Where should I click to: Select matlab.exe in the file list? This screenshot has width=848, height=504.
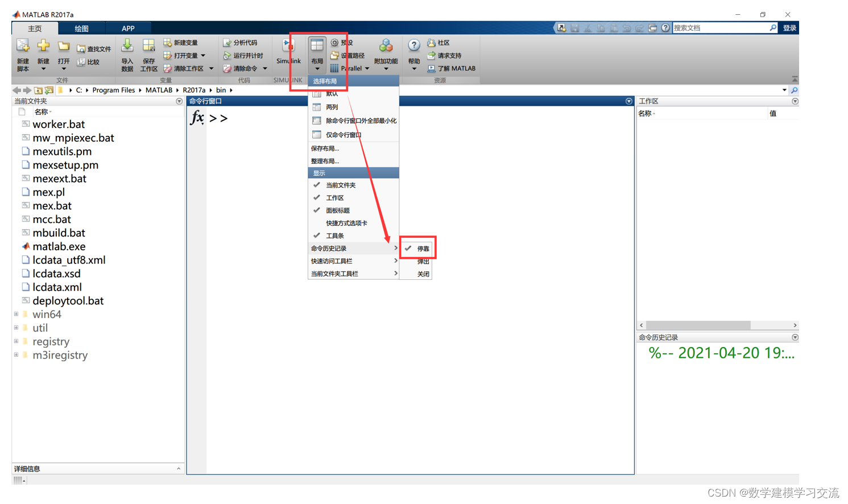tap(59, 246)
